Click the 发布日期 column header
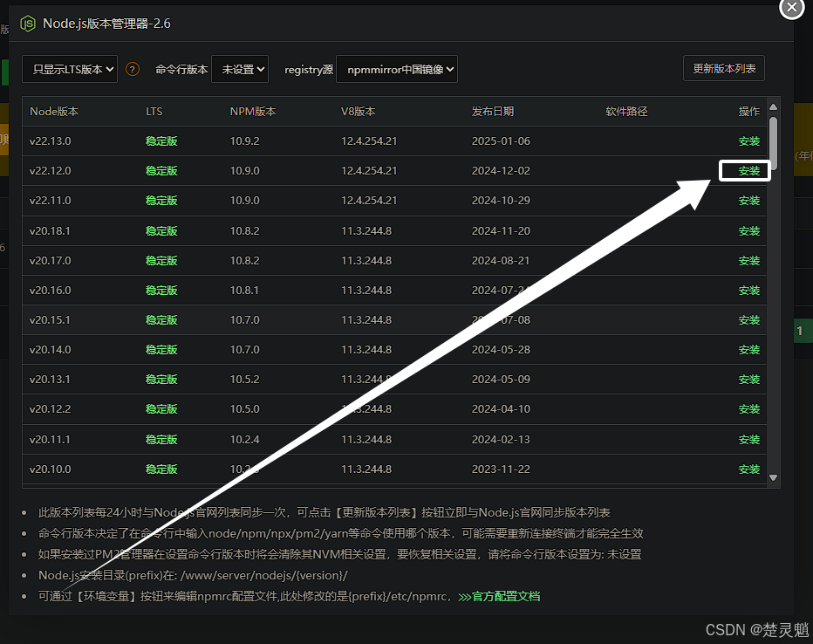The image size is (813, 644). 493,112
